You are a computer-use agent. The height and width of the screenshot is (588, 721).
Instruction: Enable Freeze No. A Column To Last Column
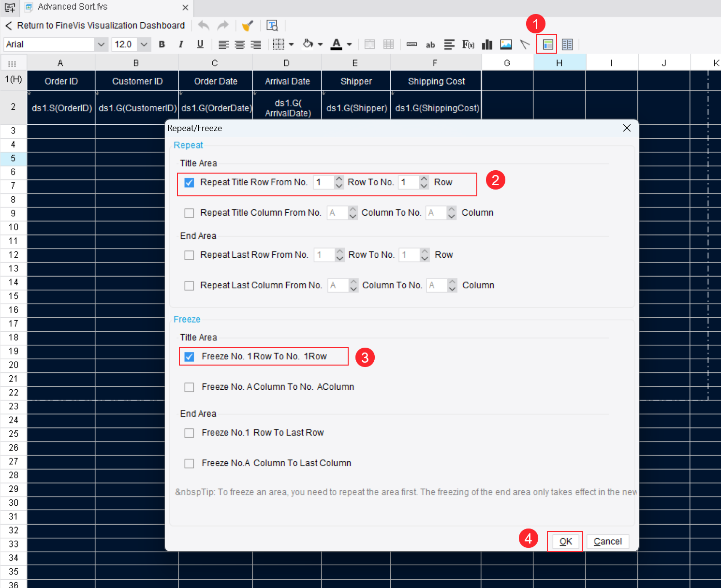click(189, 463)
